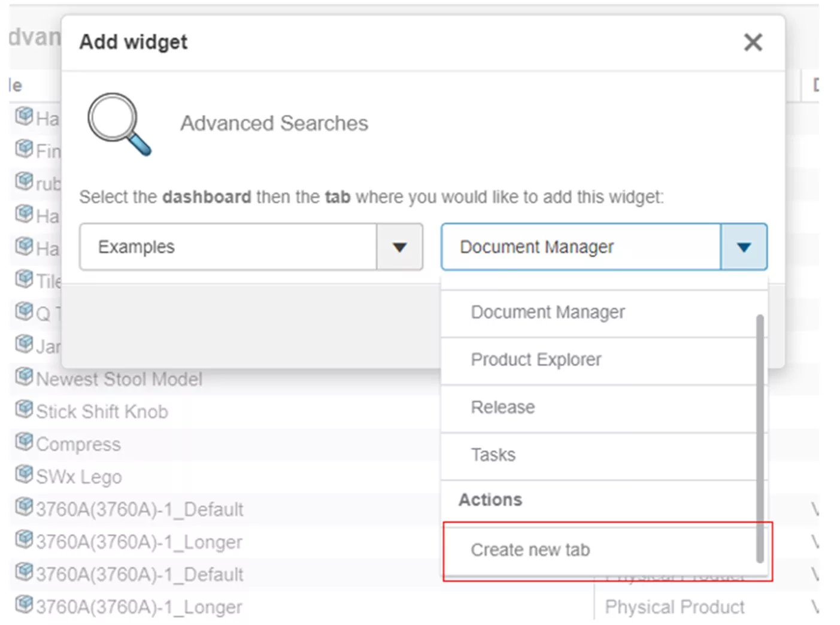This screenshot has width=840, height=625.
Task: Open the Examples dashboard dropdown arrow
Action: pos(399,247)
